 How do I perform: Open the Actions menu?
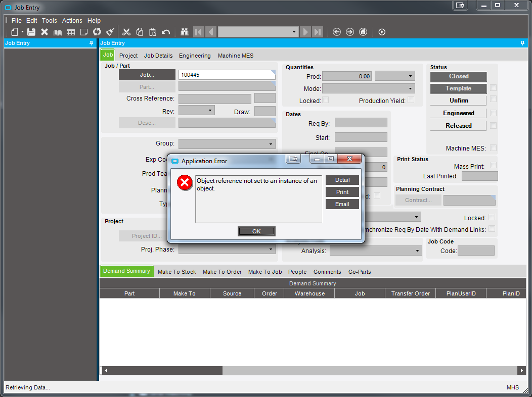(72, 20)
